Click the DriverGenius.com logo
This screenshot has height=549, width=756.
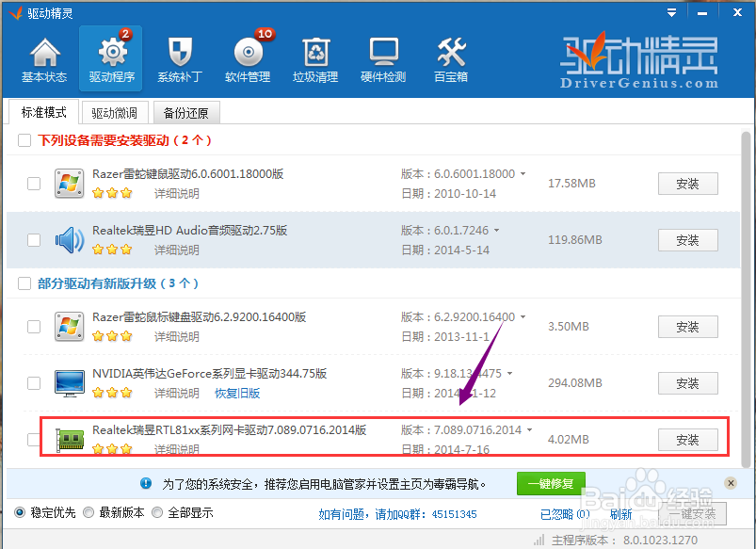[639, 61]
